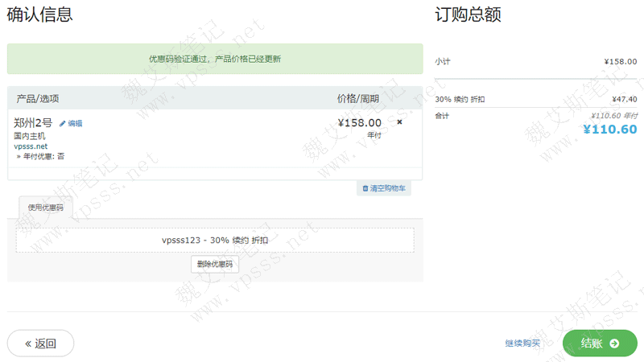Click the 删除优惠码 button
The height and width of the screenshot is (362, 644).
tap(215, 264)
